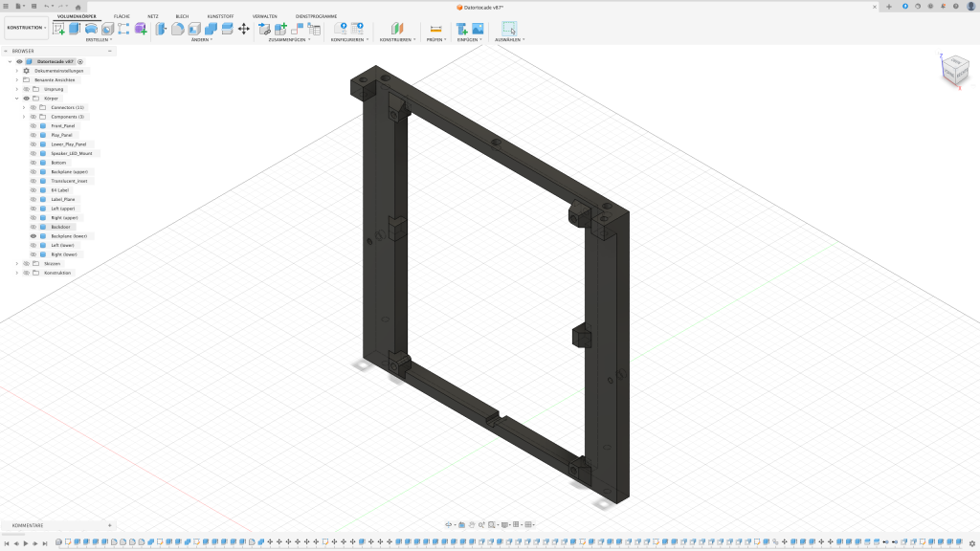Open the KONSTRUKTION workspace dropdown
The image size is (980, 551).
pyautogui.click(x=25, y=28)
